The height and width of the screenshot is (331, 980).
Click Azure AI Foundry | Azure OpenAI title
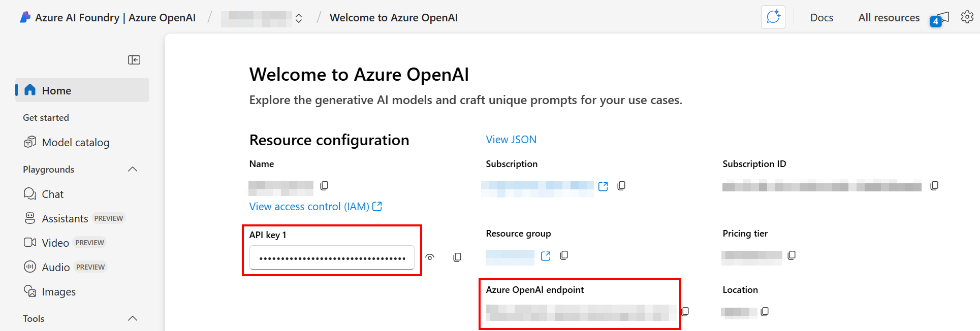(115, 18)
